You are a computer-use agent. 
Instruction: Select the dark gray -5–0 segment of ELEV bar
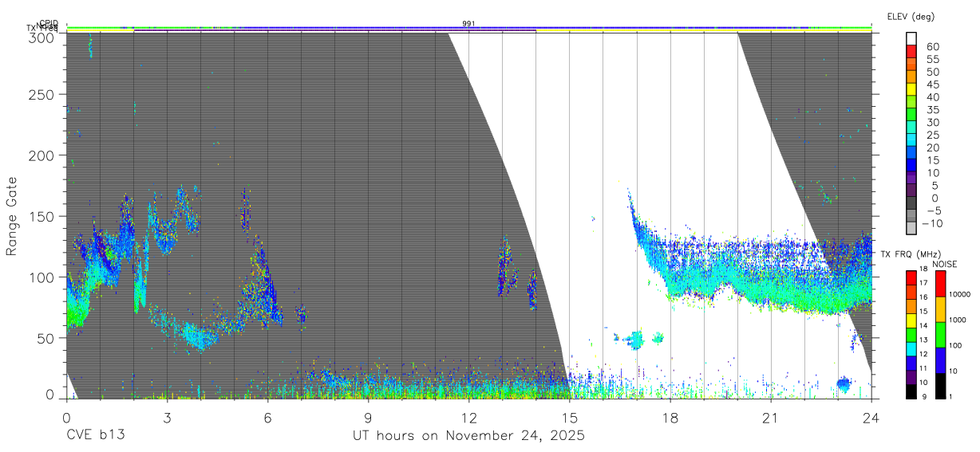[912, 204]
